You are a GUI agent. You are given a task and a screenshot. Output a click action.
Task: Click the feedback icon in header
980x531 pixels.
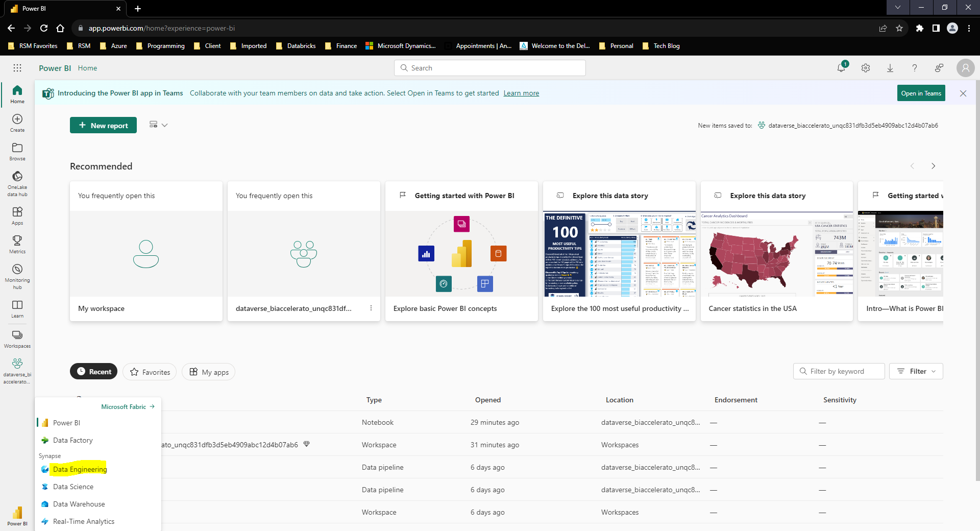tap(939, 68)
